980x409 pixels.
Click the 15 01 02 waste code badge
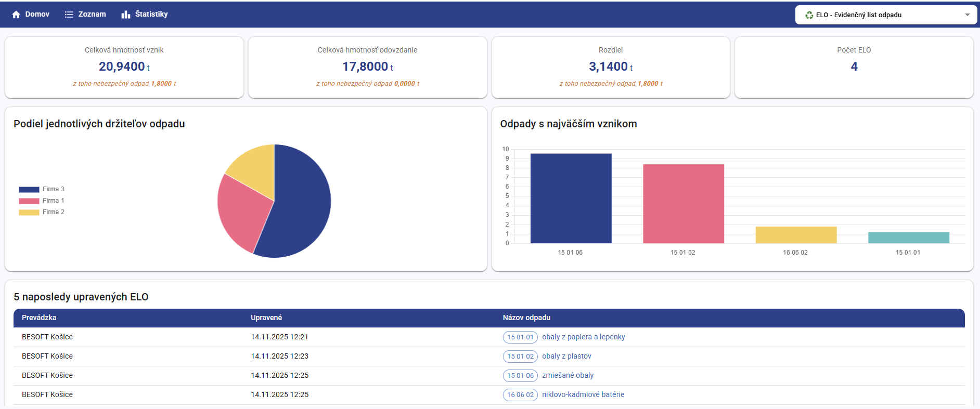pyautogui.click(x=520, y=357)
